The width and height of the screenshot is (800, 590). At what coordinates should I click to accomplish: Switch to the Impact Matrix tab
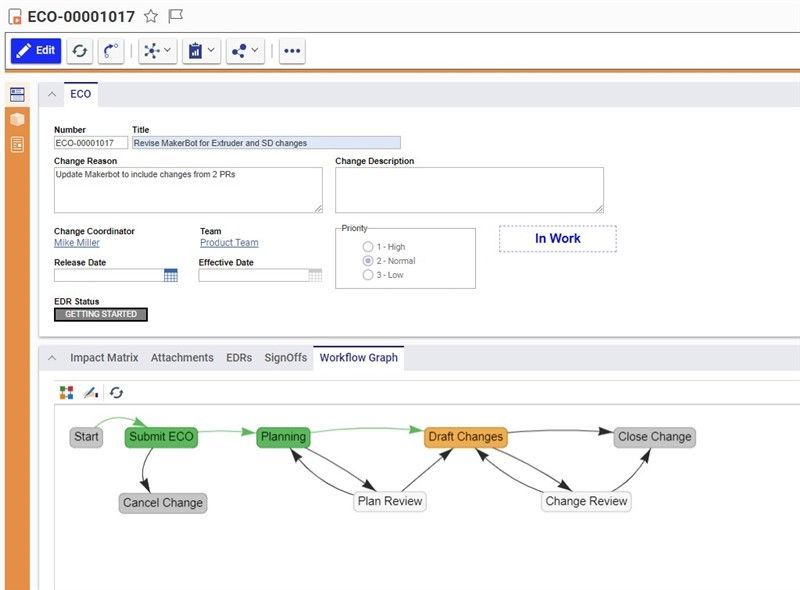104,357
